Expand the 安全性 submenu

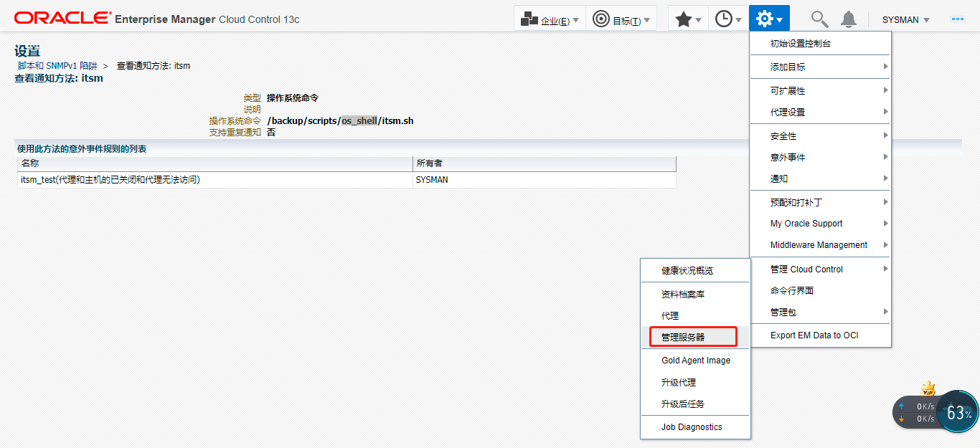coord(820,136)
